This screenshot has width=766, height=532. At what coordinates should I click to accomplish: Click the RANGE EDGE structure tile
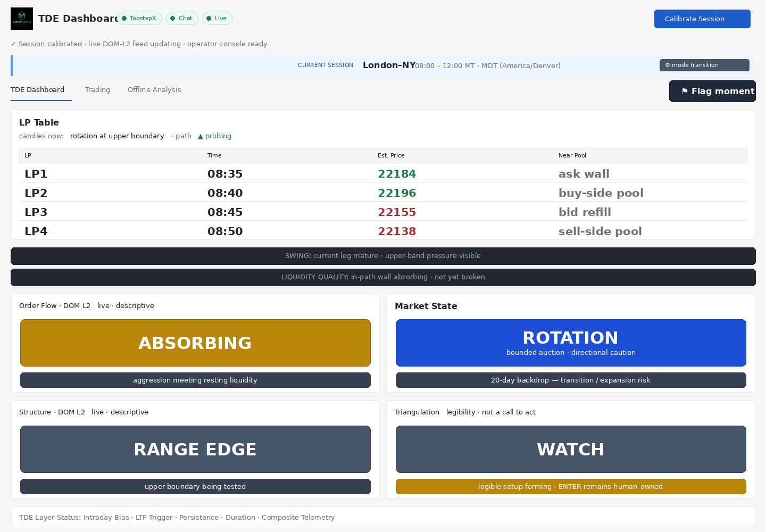pyautogui.click(x=195, y=449)
